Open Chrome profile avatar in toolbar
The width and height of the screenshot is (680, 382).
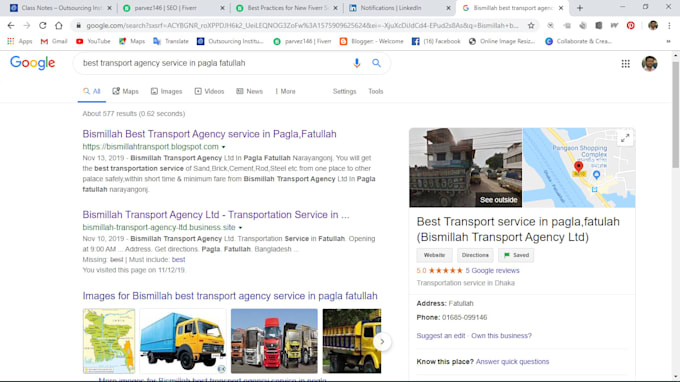653,26
